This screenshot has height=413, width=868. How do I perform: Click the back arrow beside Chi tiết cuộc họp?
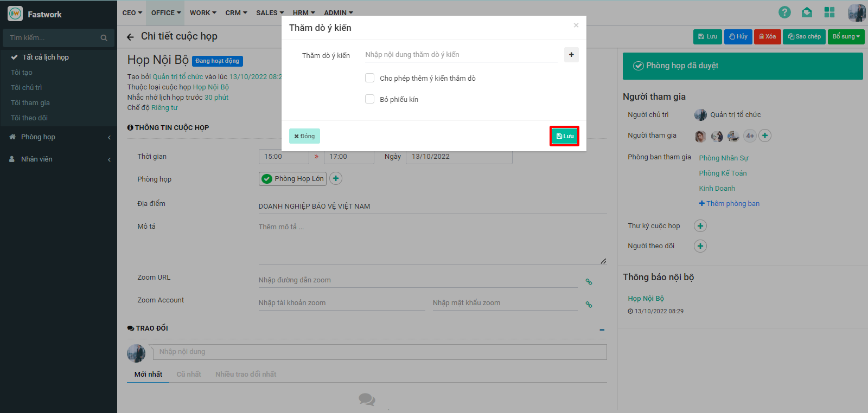tap(130, 37)
